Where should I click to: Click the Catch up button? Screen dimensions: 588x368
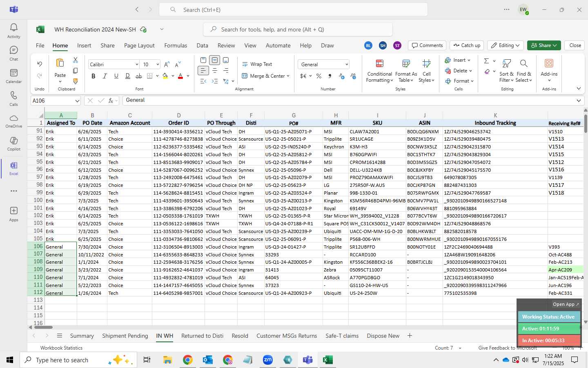coord(467,45)
